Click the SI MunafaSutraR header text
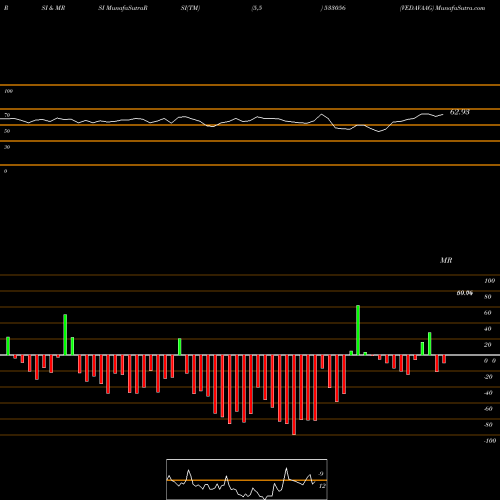 tap(123, 8)
